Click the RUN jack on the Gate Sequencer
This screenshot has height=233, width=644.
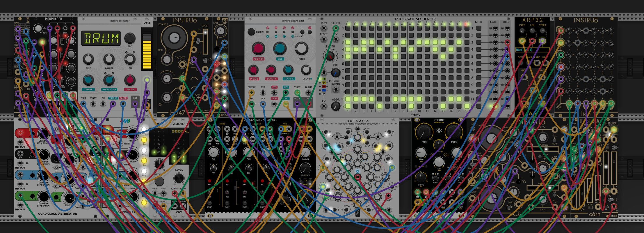click(x=324, y=29)
